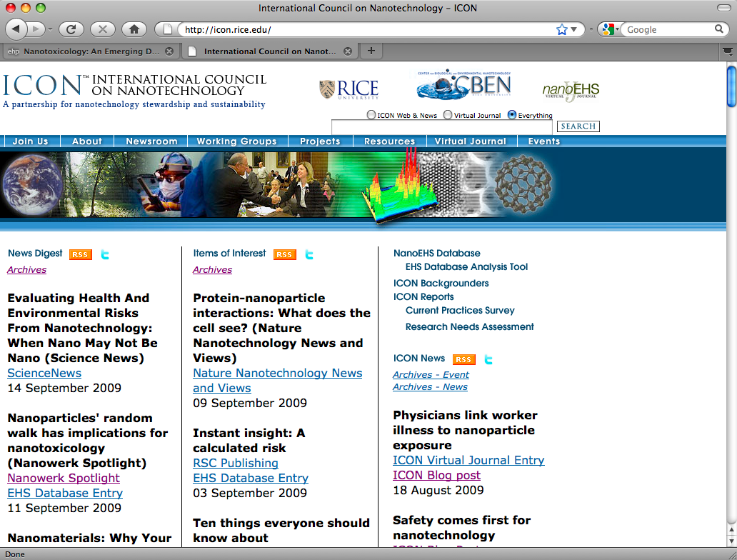Open the NanoEHS Database link
The image size is (737, 560).
(x=436, y=253)
